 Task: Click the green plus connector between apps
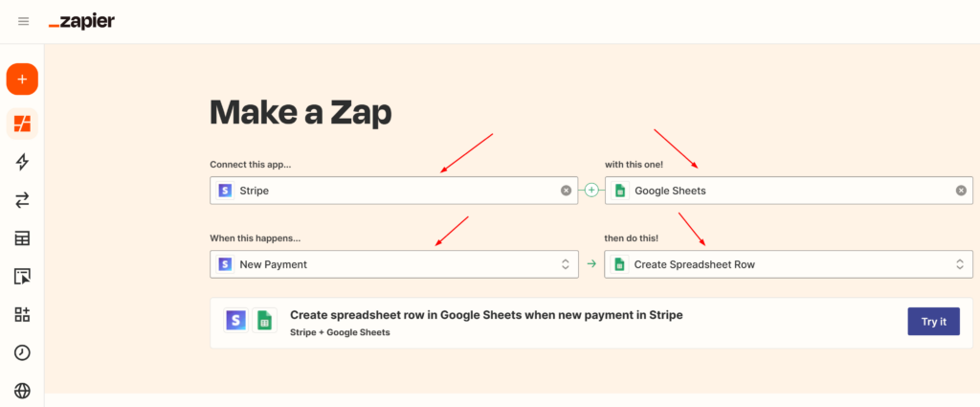(x=591, y=191)
